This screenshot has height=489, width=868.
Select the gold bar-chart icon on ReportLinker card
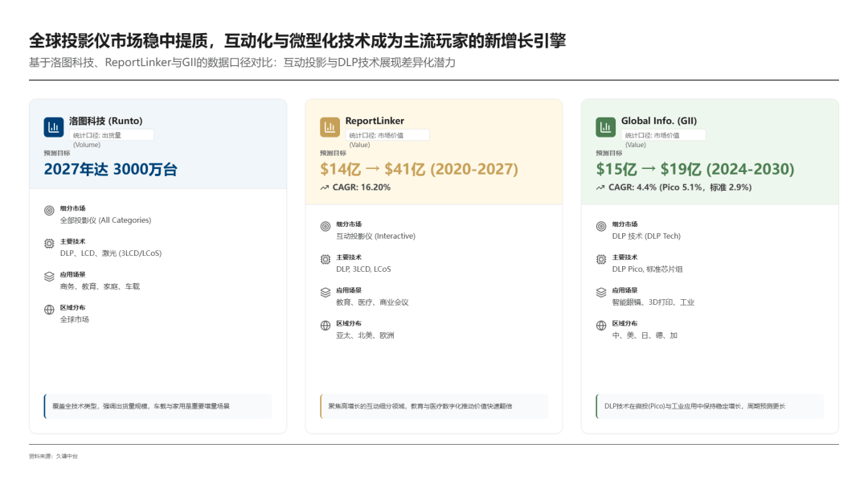[330, 126]
